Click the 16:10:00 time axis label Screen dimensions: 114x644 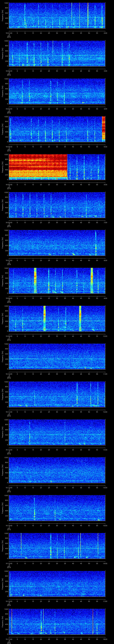pyautogui.click(x=9, y=374)
